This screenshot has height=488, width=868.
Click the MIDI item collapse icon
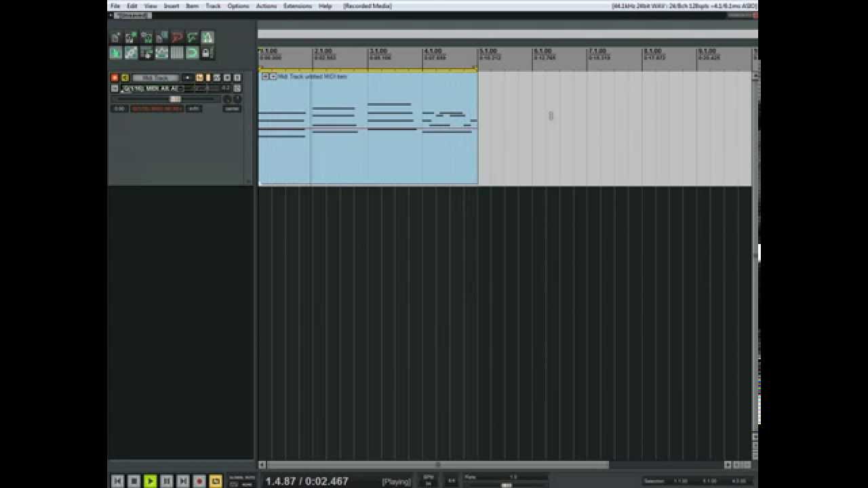tap(266, 77)
